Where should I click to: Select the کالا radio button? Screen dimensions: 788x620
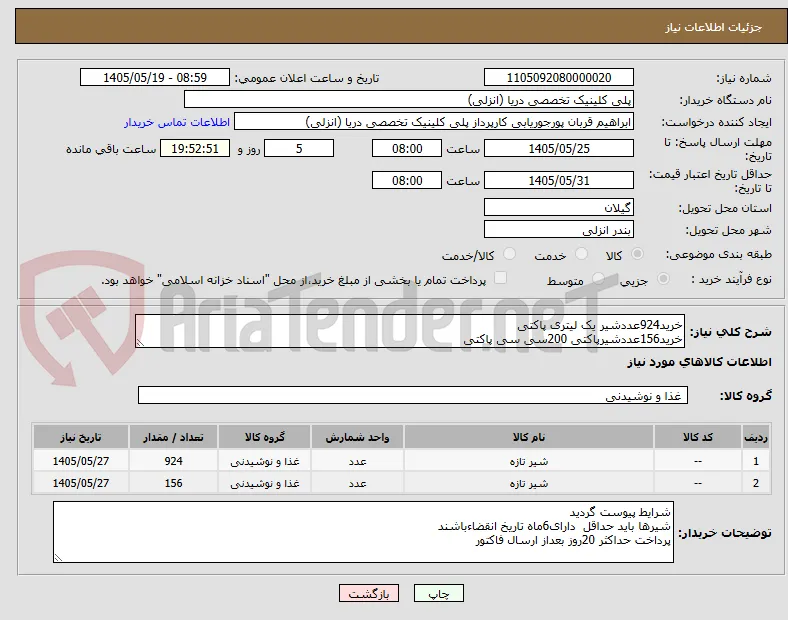(x=637, y=254)
